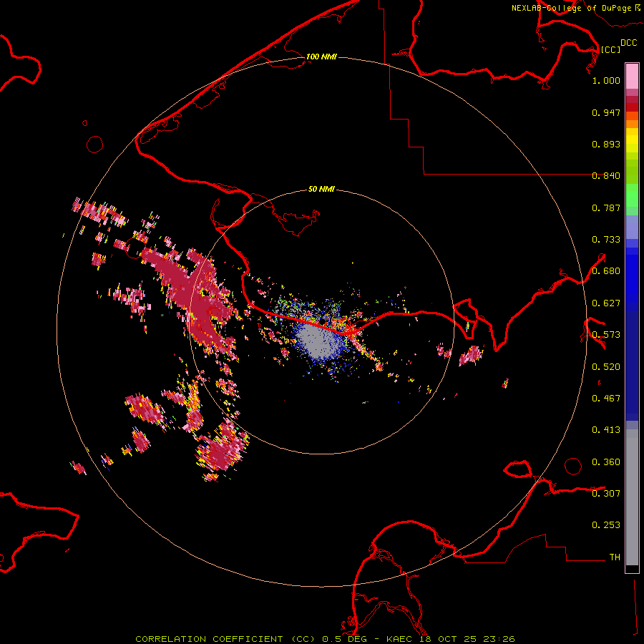Image resolution: width=644 pixels, height=644 pixels.
Task: Click the TH threshold label
Action: pos(615,557)
